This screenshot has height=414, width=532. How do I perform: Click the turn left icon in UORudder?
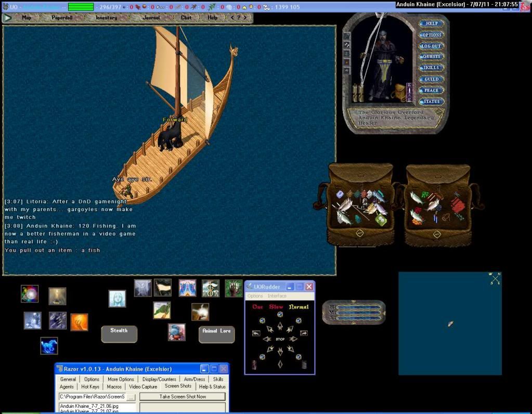tap(256, 333)
